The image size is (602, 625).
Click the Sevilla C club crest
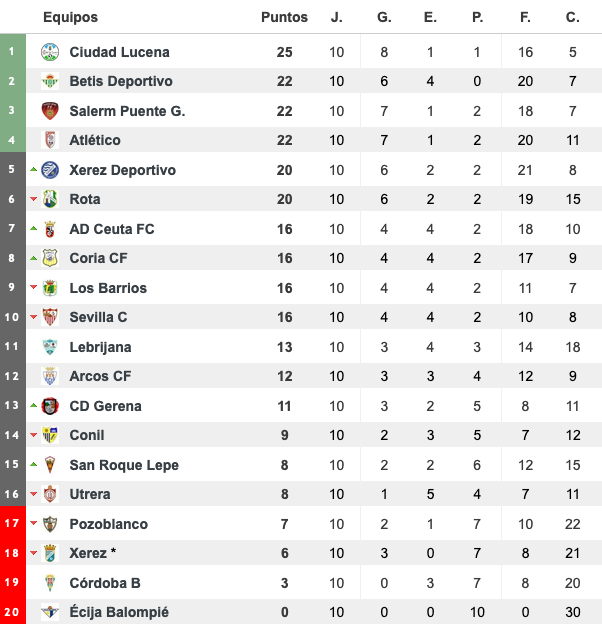pos(50,317)
